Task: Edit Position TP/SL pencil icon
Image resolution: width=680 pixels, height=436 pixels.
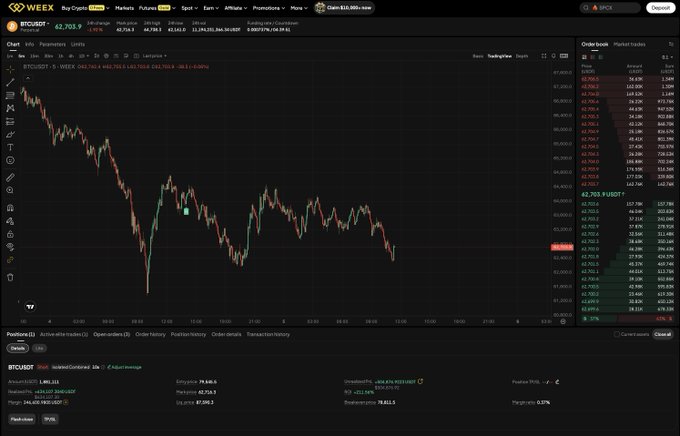Action: (x=557, y=382)
